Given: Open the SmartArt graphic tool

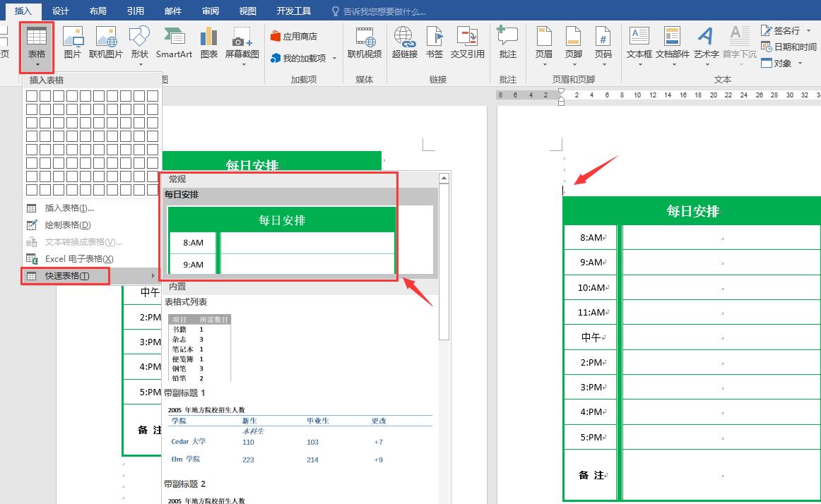Looking at the screenshot, I should 174,42.
